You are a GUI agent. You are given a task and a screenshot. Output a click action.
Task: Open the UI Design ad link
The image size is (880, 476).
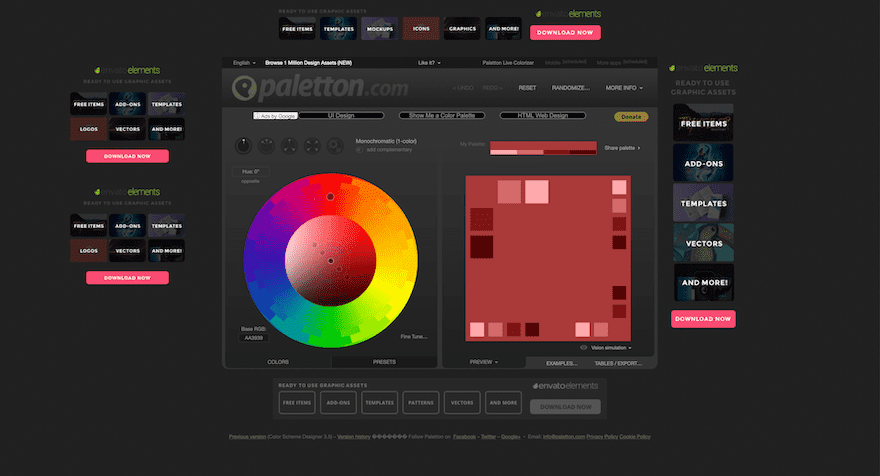pyautogui.click(x=341, y=116)
